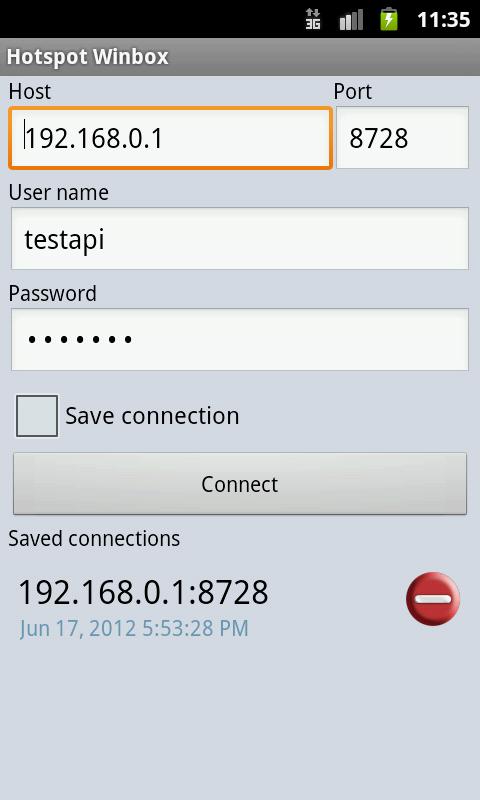Tap the 3G data indicator icon

[x=313, y=19]
